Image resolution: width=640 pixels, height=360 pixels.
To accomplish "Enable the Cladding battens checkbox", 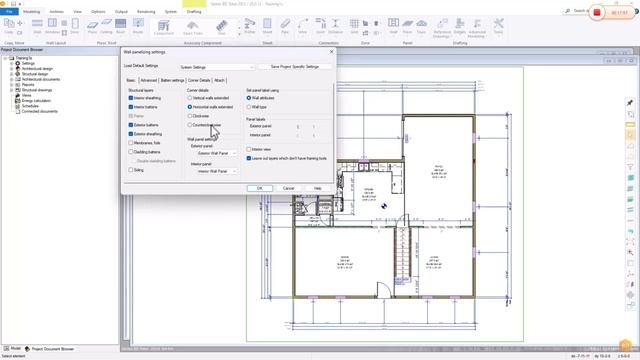I will coord(131,152).
